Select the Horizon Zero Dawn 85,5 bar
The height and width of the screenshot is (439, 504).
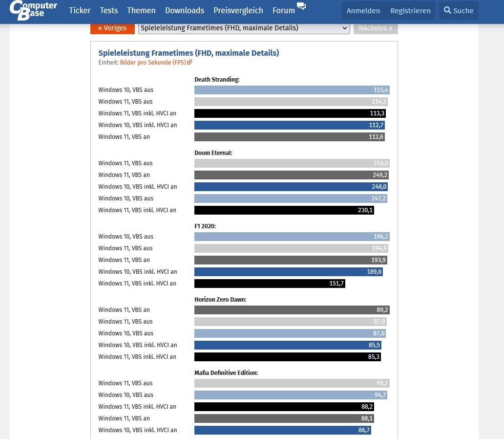pos(288,345)
